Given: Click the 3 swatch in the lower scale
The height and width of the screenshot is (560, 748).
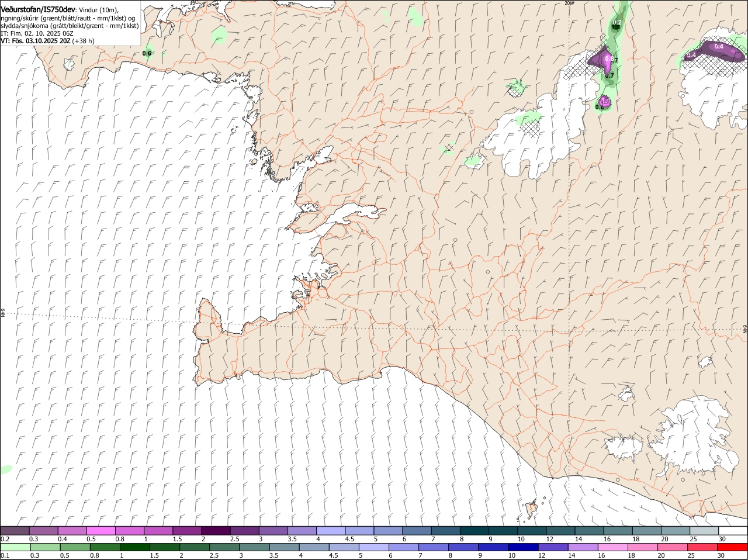Looking at the screenshot, I should click(254, 547).
